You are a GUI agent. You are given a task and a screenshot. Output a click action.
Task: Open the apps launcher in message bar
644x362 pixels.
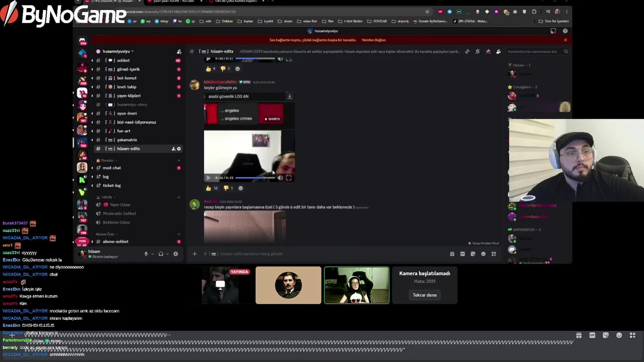pos(494,254)
